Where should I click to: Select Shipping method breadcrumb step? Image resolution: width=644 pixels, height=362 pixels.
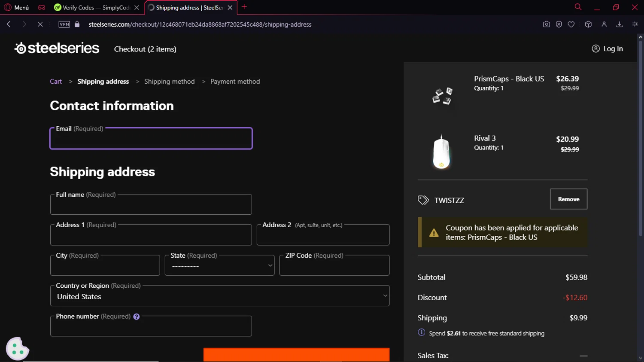[169, 82]
